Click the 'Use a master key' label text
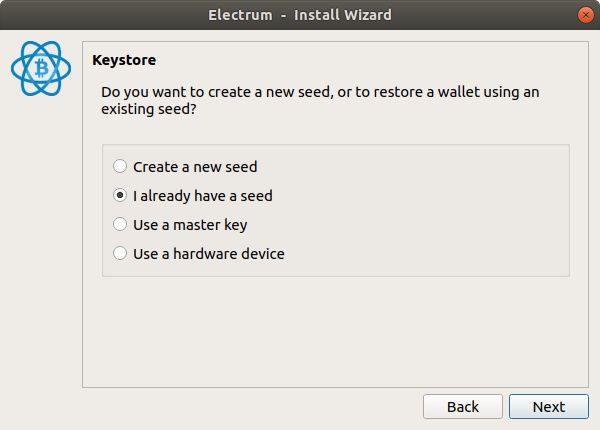 click(190, 225)
